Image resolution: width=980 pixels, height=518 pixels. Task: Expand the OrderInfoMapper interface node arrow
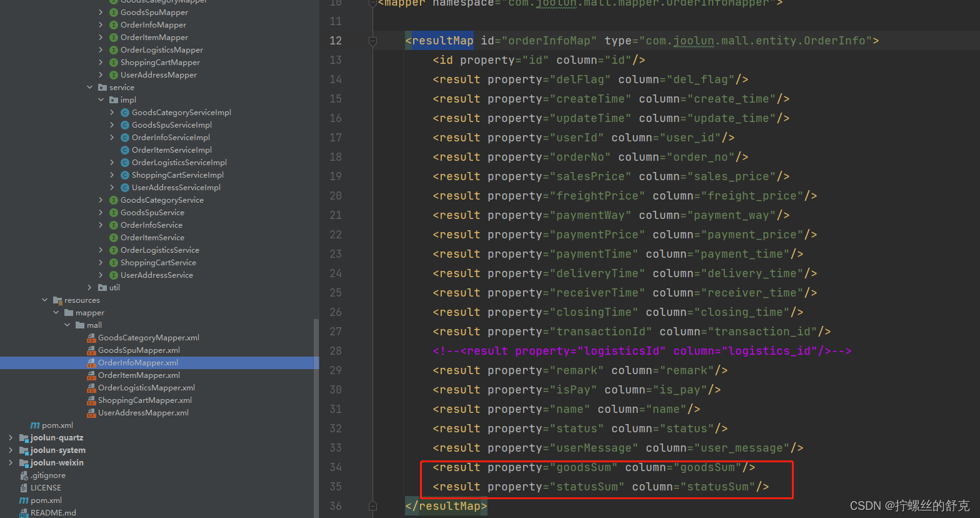coord(101,25)
